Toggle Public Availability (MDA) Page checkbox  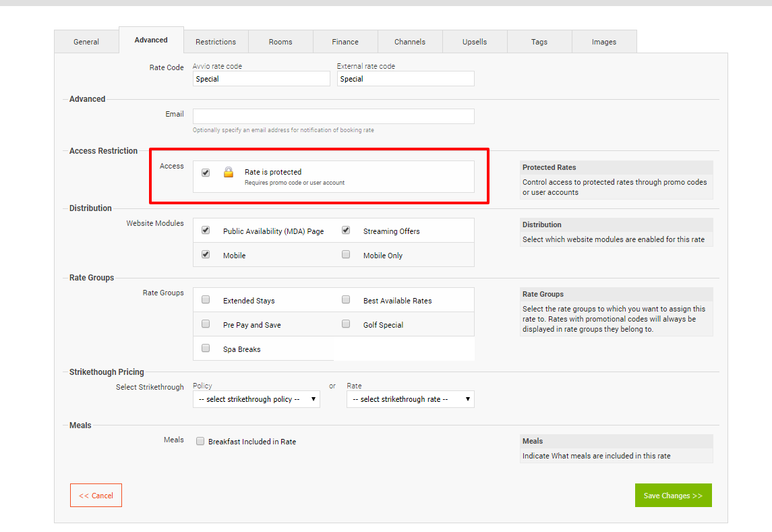coord(206,230)
